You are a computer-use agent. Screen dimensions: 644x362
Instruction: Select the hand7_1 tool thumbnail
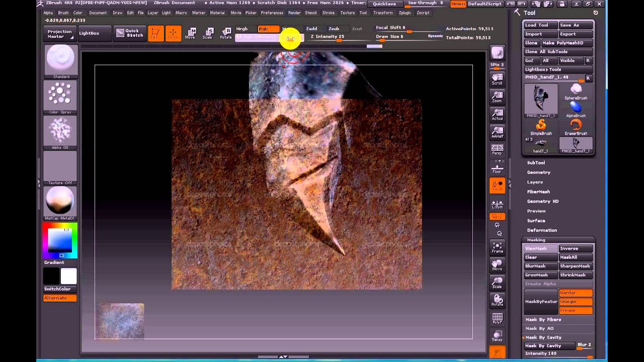click(541, 145)
